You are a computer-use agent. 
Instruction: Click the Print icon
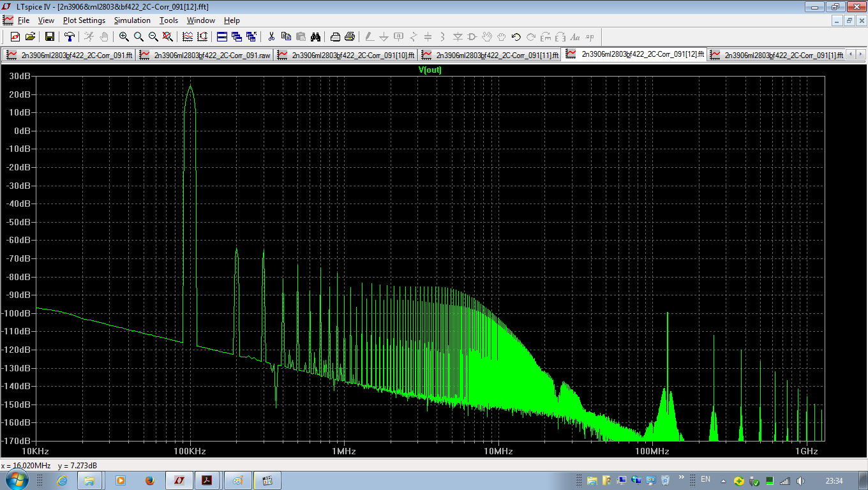point(350,37)
